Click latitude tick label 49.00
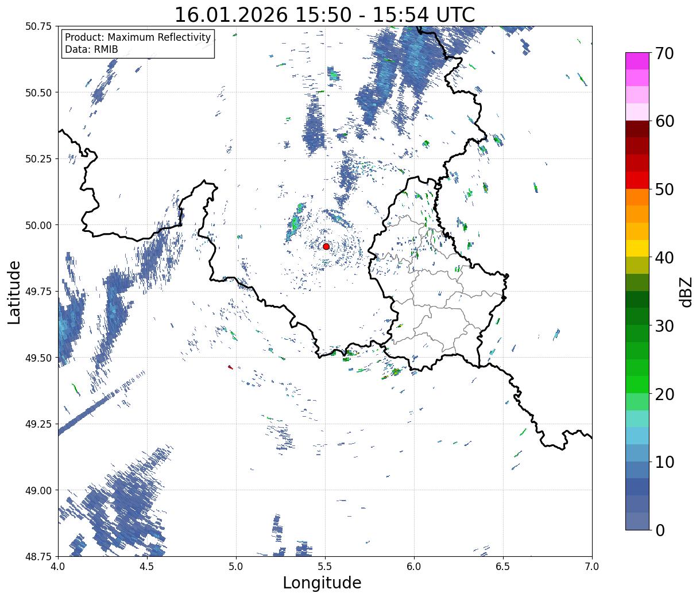The height and width of the screenshot is (597, 700). (x=38, y=490)
